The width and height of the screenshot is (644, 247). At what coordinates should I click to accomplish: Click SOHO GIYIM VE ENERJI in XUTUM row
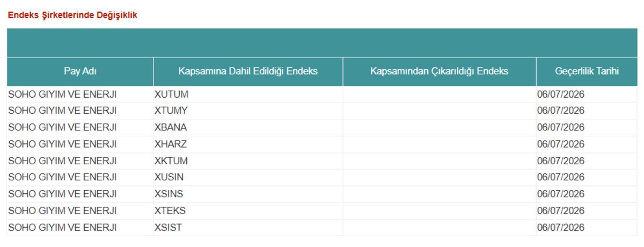[62, 95]
